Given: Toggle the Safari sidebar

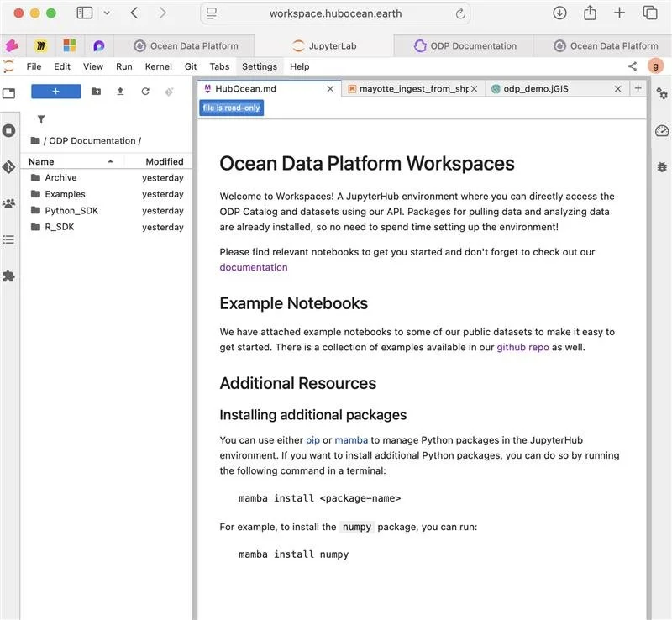Looking at the screenshot, I should pos(85,13).
